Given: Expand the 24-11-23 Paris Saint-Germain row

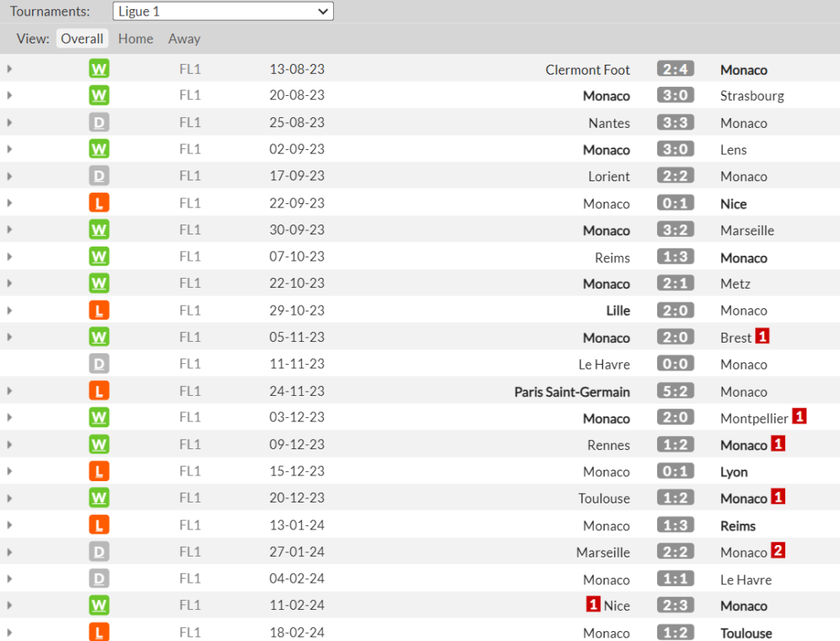Looking at the screenshot, I should [x=10, y=391].
